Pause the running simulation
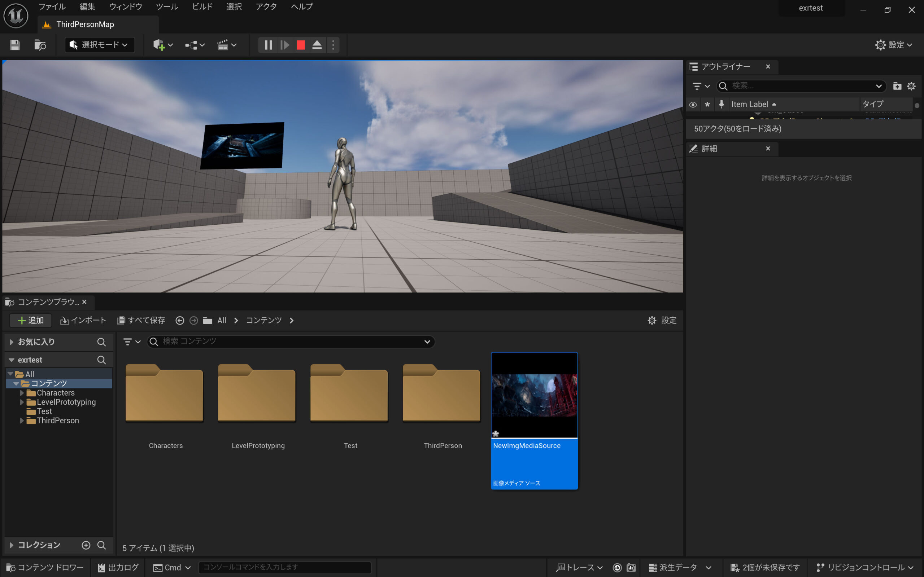 (269, 45)
